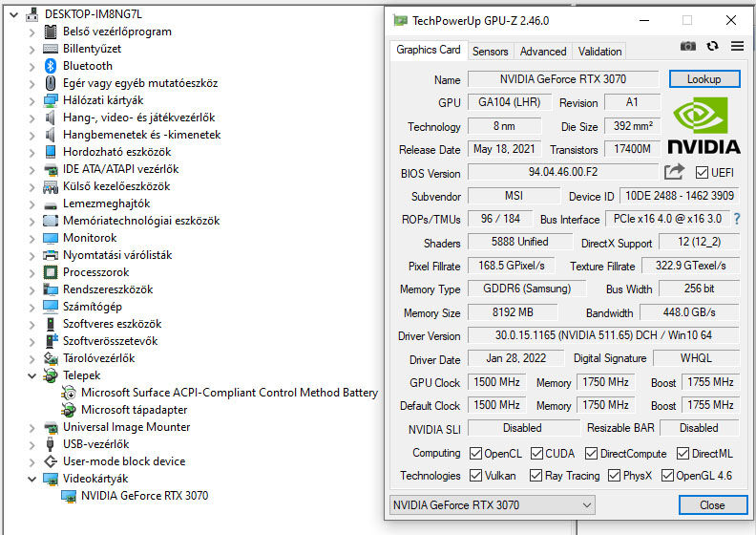Toggle the DirectML checkbox

(682, 454)
